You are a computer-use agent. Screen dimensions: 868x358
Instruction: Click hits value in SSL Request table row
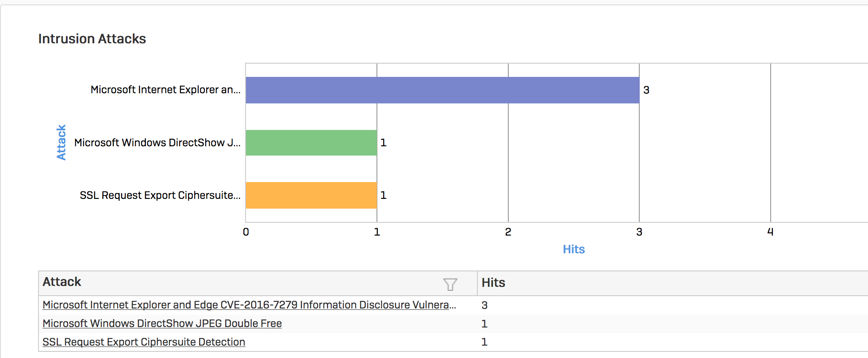[484, 342]
